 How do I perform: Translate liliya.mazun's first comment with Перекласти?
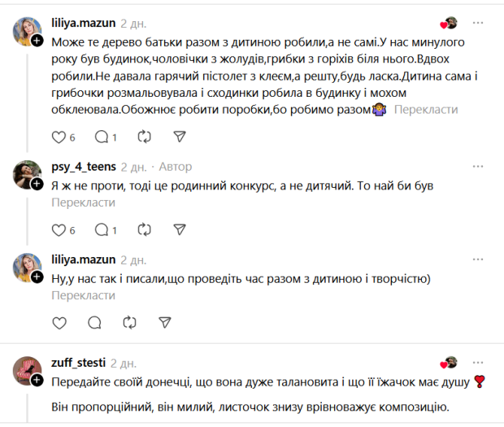[425, 110]
